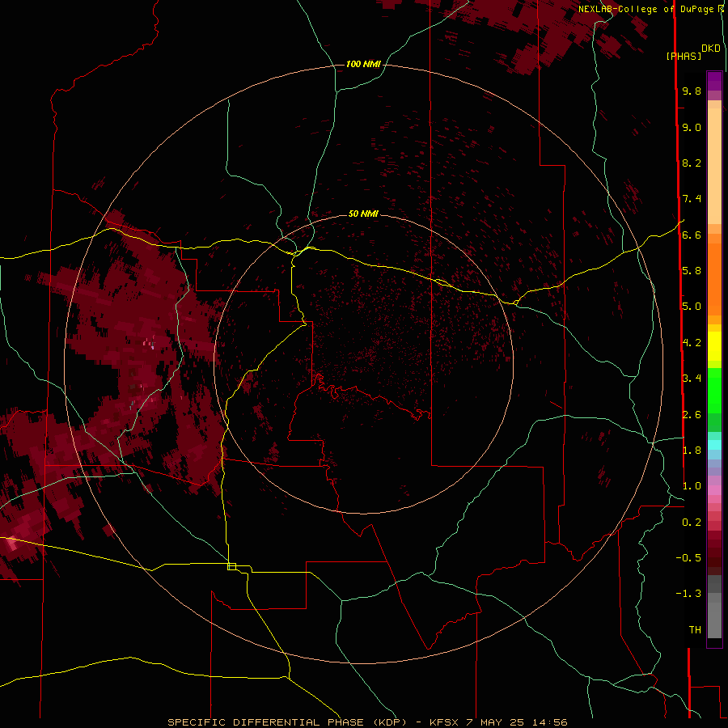Click the 7.4 scale value
Viewport: 728px width, 728px height.
click(692, 199)
